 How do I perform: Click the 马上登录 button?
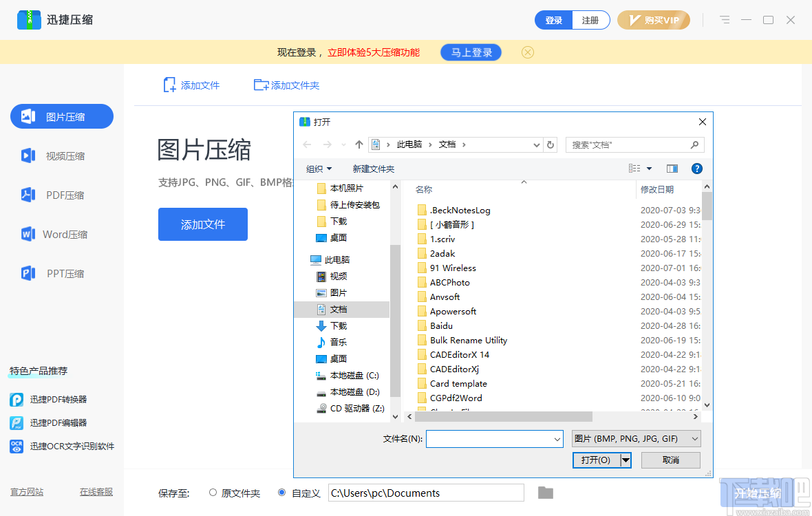tap(471, 52)
